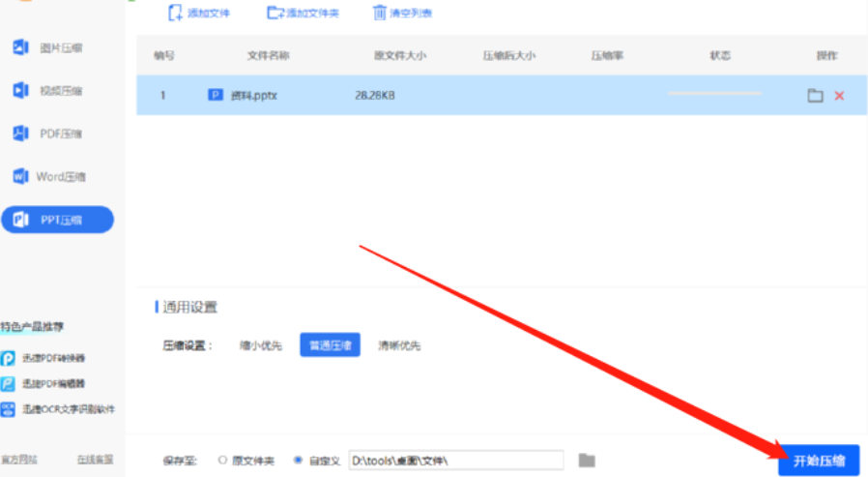
Task: Click the row number 1 cell
Action: [x=162, y=95]
